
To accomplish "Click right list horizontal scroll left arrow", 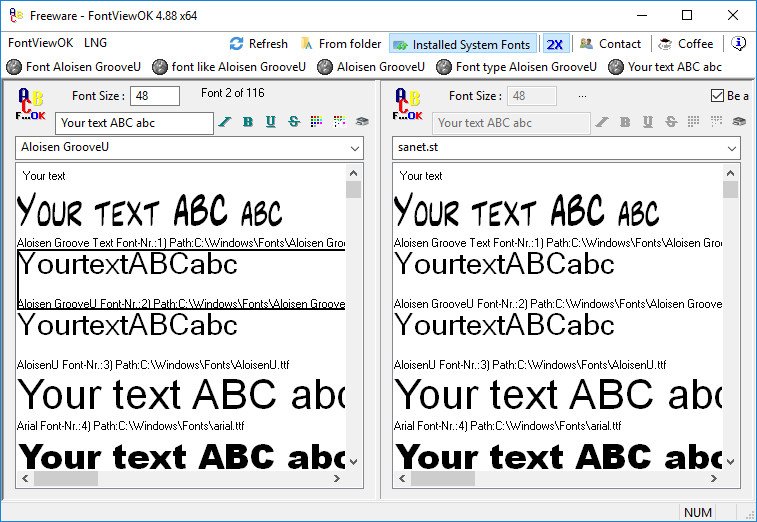I will point(402,479).
